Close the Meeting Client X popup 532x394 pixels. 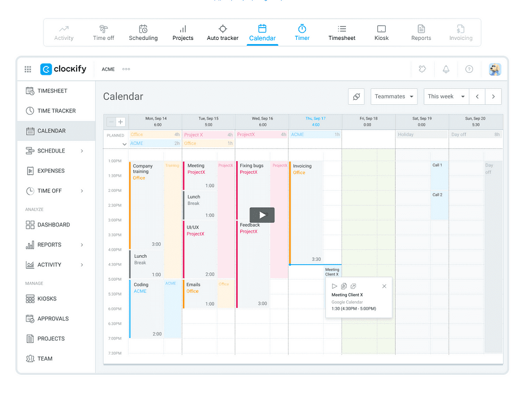pos(384,286)
